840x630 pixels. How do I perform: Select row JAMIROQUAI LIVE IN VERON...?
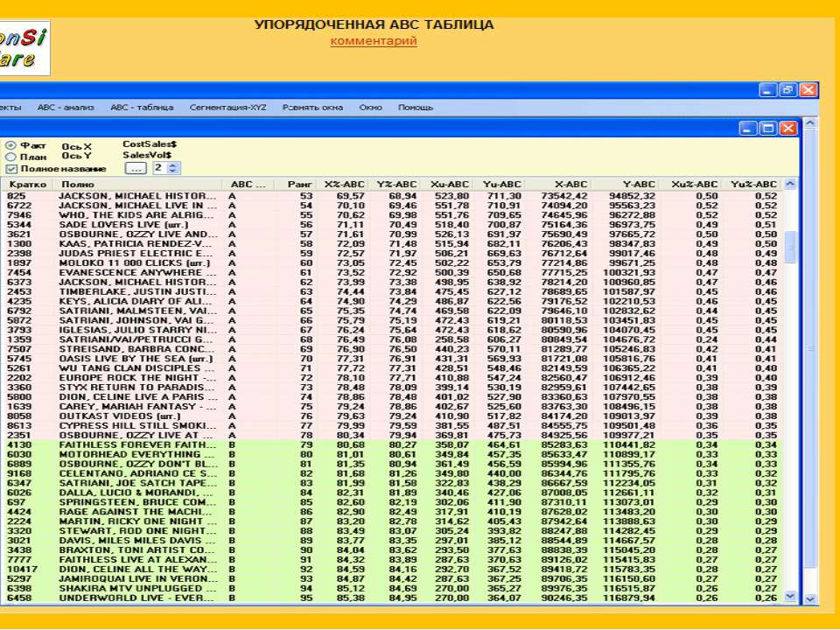pos(391,579)
